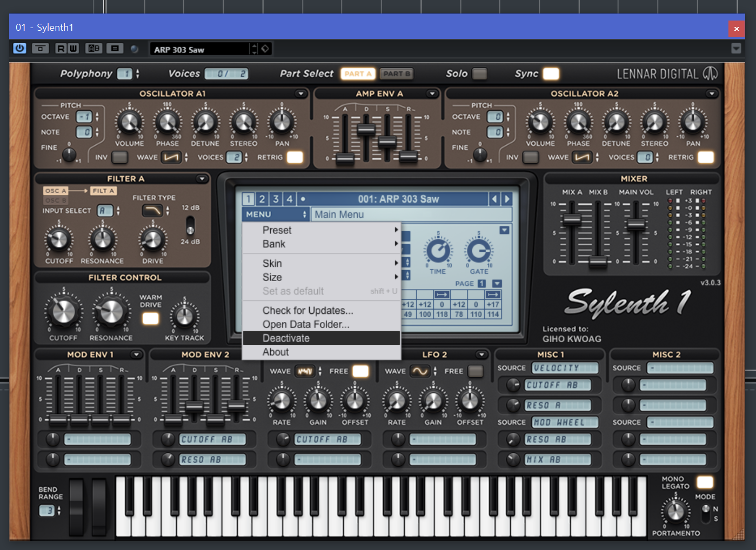
Task: Open plugin header functions arrow at right
Action: (736, 49)
